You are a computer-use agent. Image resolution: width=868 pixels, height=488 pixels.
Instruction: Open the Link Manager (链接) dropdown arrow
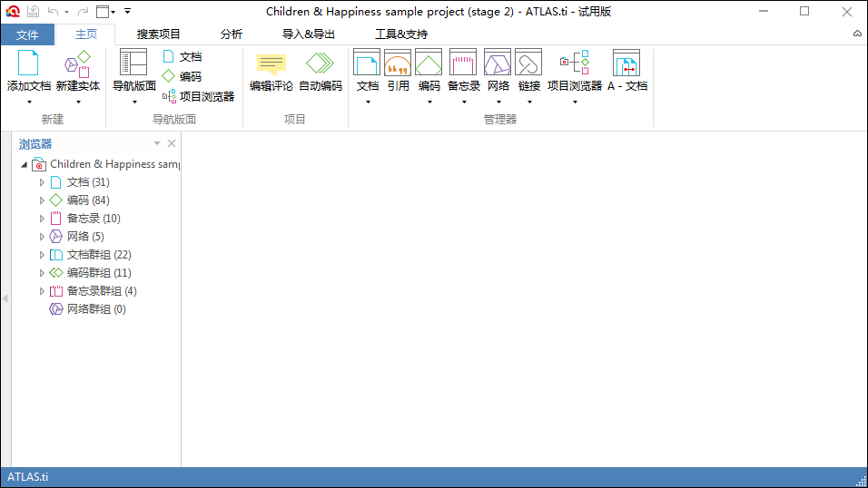529,102
